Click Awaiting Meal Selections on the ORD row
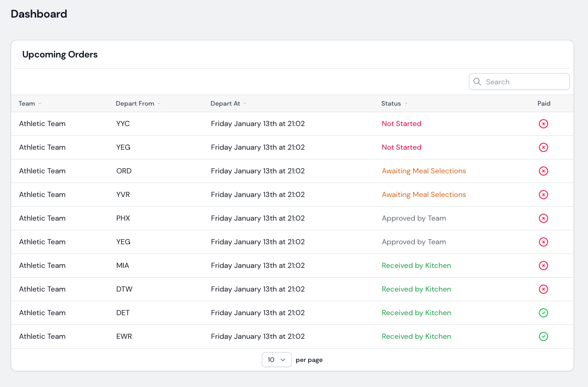Image resolution: width=588 pixels, height=387 pixels. (424, 171)
